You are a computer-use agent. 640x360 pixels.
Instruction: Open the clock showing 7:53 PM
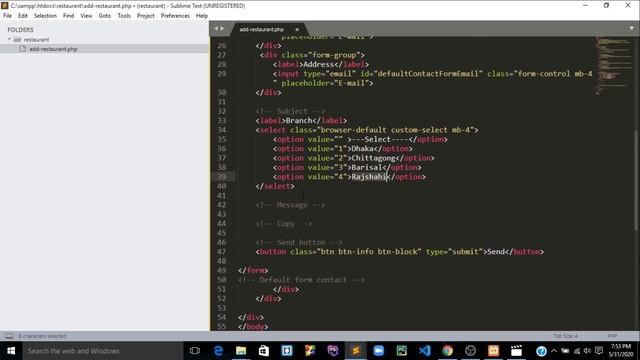(x=621, y=350)
